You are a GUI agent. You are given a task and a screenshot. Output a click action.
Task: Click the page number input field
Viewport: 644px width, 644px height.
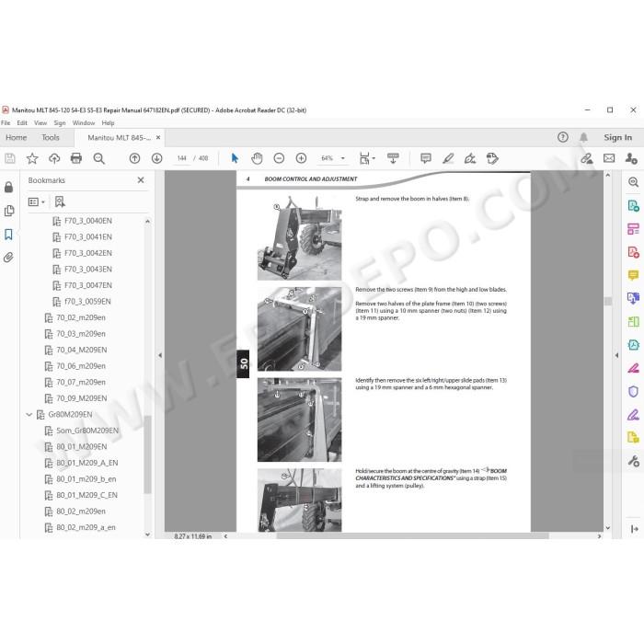click(x=182, y=158)
